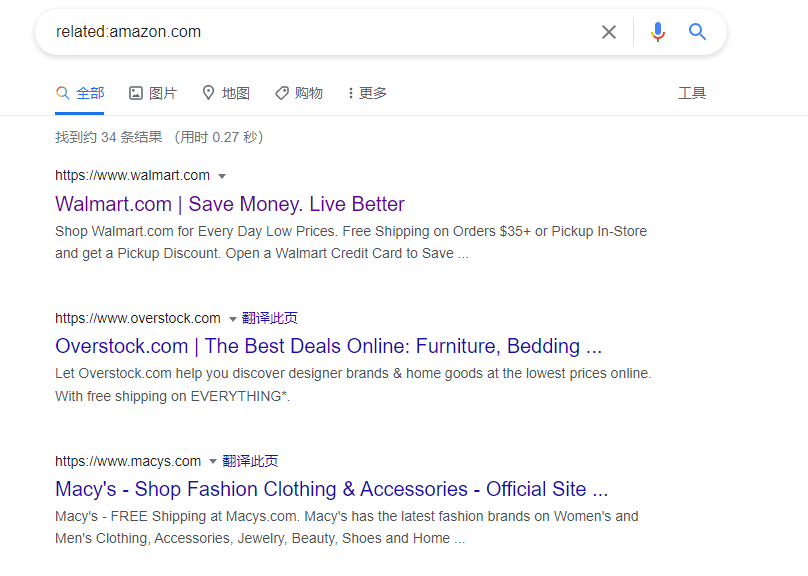Open the arrow beside the overstock.com URL
The height and width of the screenshot is (576, 808).
point(233,318)
